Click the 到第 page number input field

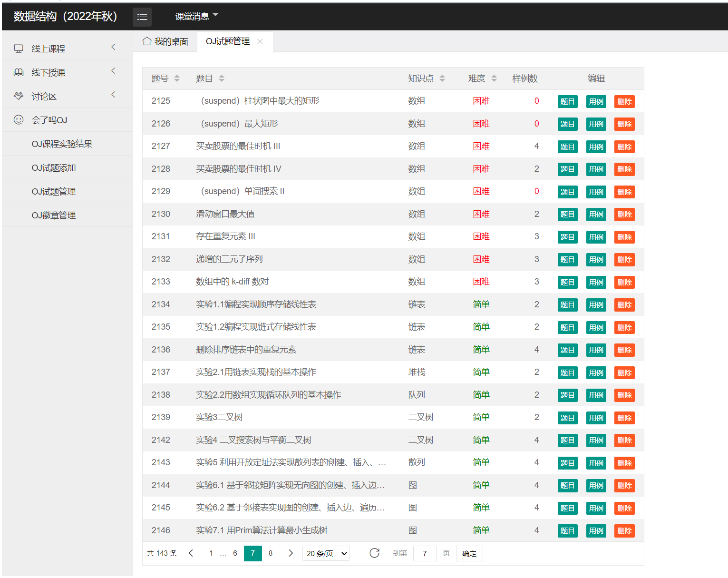(x=425, y=553)
